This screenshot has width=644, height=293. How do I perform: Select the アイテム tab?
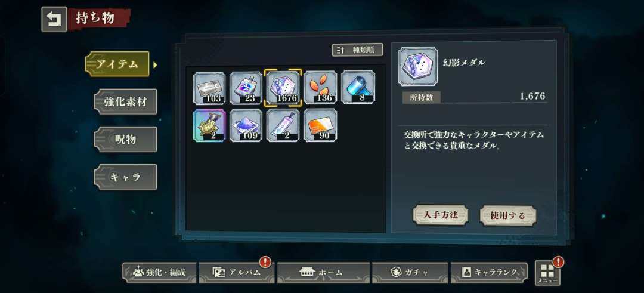coord(117,64)
